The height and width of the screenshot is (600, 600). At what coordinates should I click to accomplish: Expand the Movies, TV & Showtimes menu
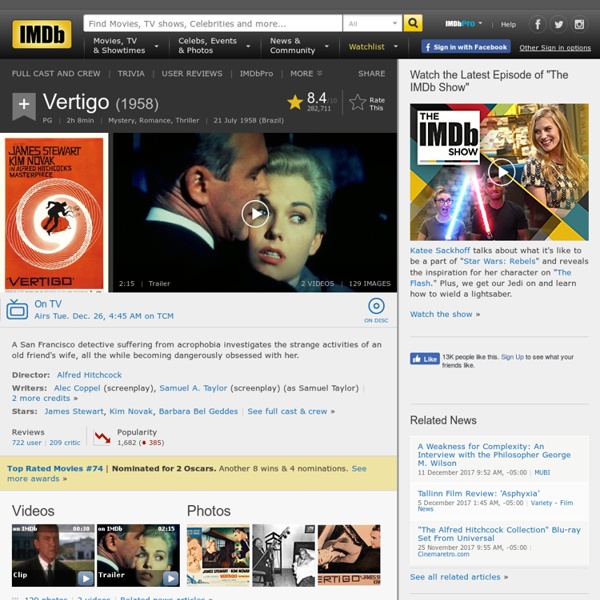point(126,46)
